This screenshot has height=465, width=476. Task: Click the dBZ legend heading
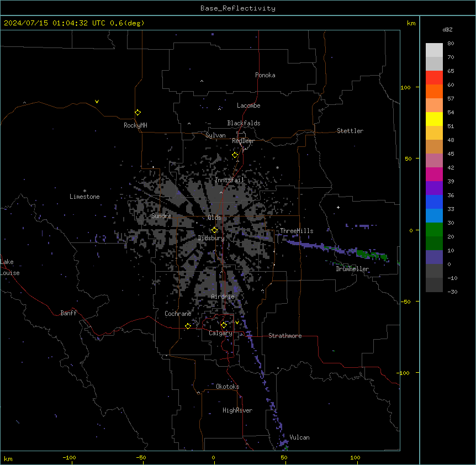coord(447,29)
